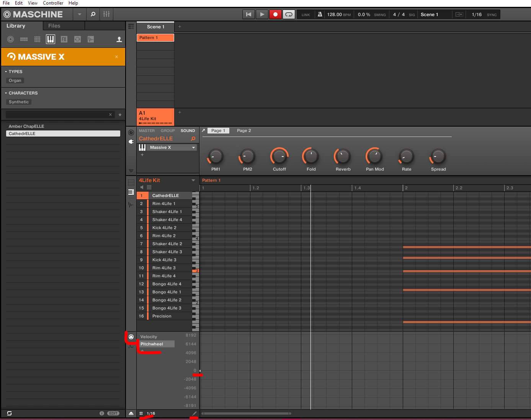This screenshot has width=531, height=420.
Task: Switch to the GROUP tab
Action: point(168,131)
